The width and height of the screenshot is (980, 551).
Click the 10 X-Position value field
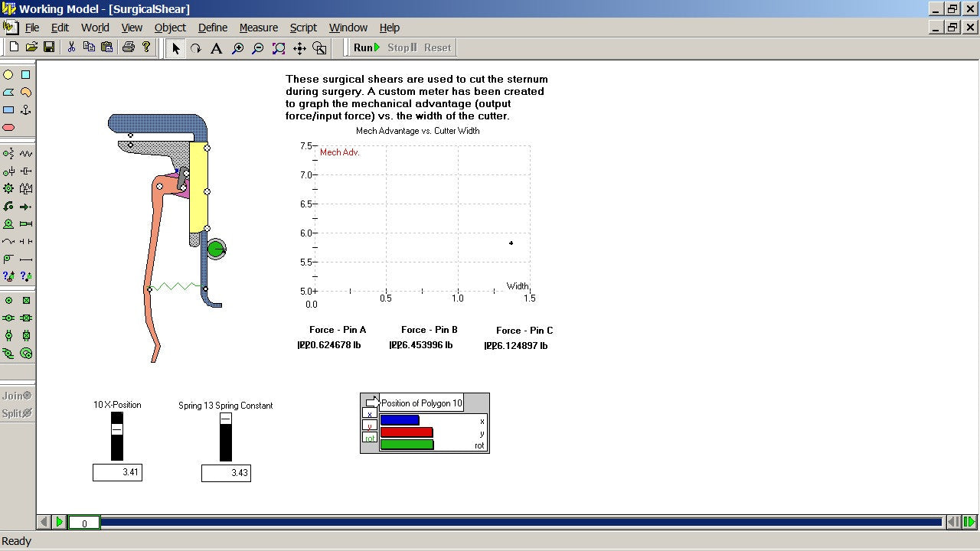point(117,473)
